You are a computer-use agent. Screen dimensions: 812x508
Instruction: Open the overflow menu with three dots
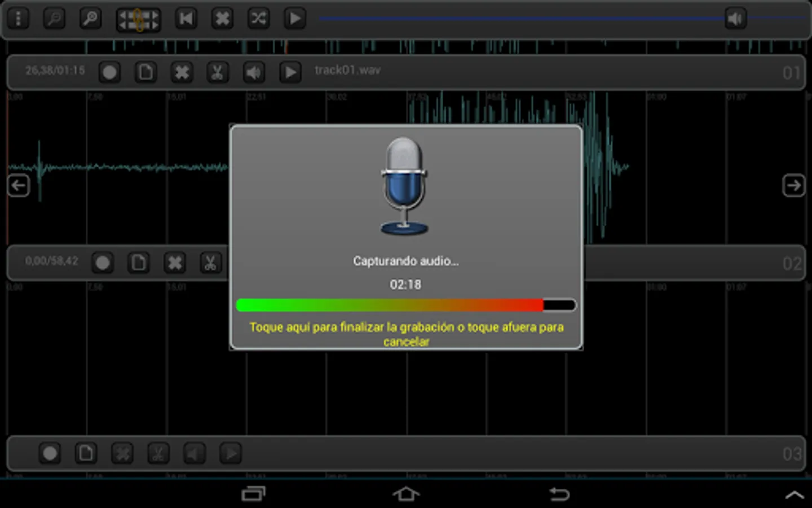(18, 19)
